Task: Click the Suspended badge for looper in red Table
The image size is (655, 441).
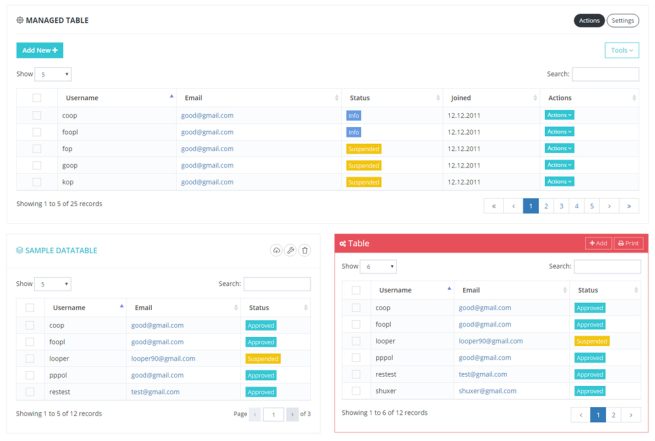Action: [x=592, y=341]
